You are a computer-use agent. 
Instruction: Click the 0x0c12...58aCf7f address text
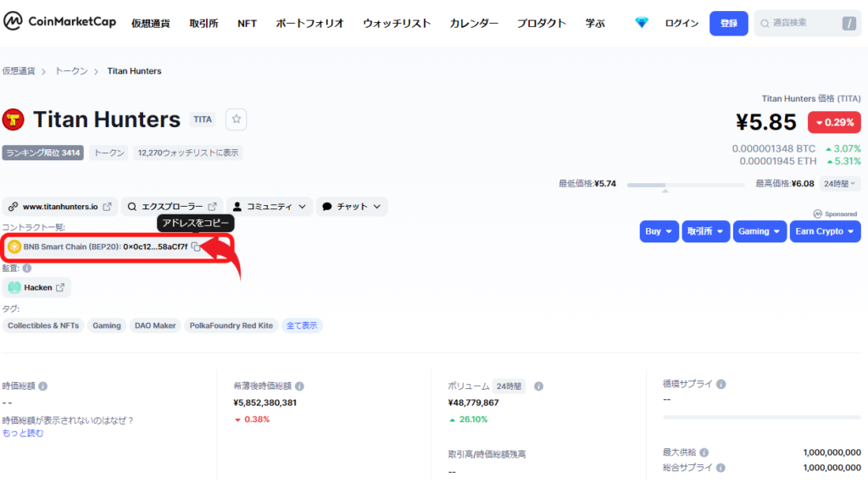click(155, 247)
